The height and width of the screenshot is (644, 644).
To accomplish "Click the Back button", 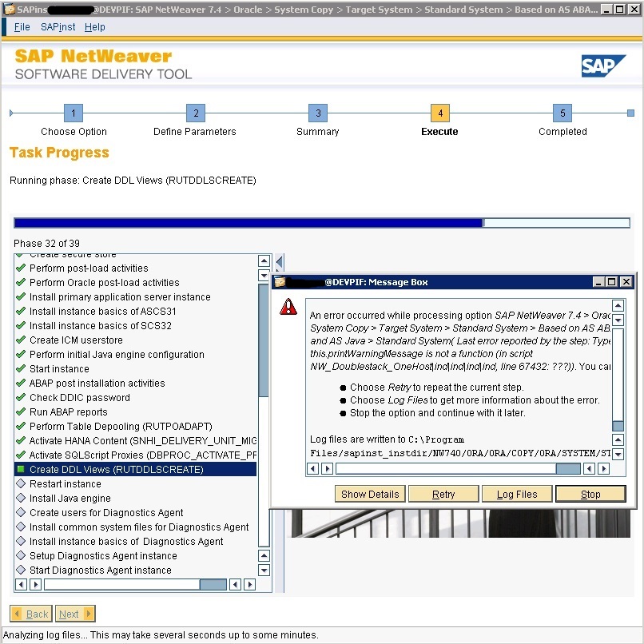I will pos(31,614).
